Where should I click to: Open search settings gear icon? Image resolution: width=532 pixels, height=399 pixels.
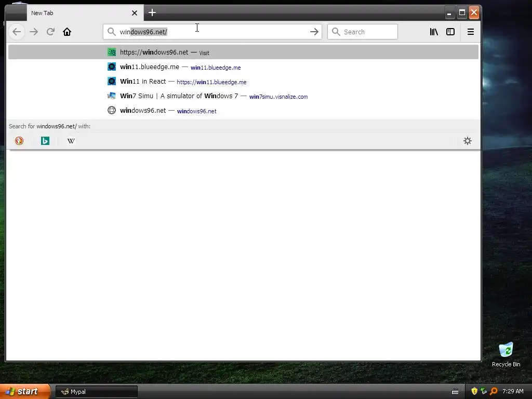(468, 141)
